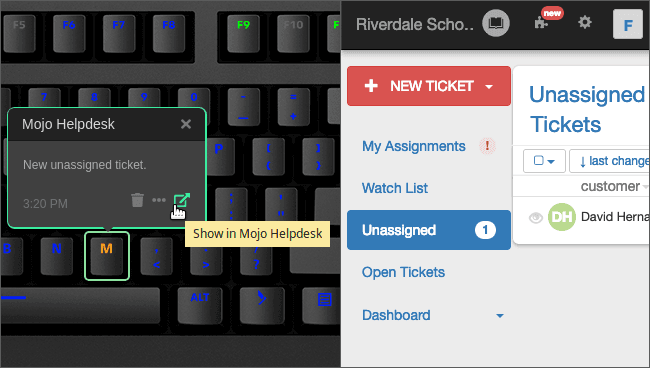Expand the Dashboard menu arrow
The width and height of the screenshot is (650, 368).
(500, 316)
